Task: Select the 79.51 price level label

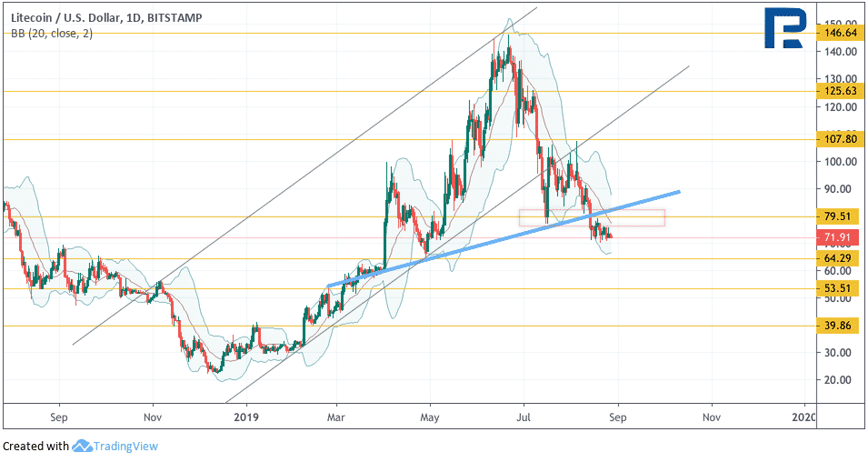Action: click(838, 216)
